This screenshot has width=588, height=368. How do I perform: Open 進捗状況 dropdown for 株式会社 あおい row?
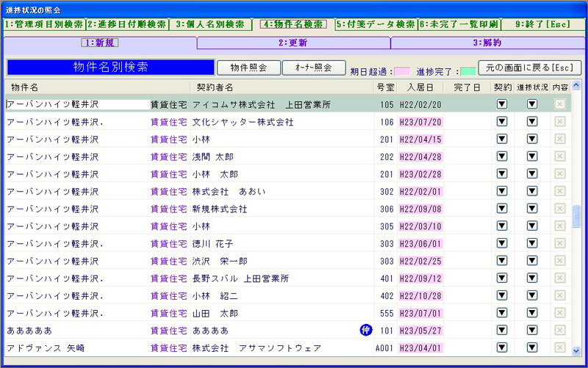531,192
